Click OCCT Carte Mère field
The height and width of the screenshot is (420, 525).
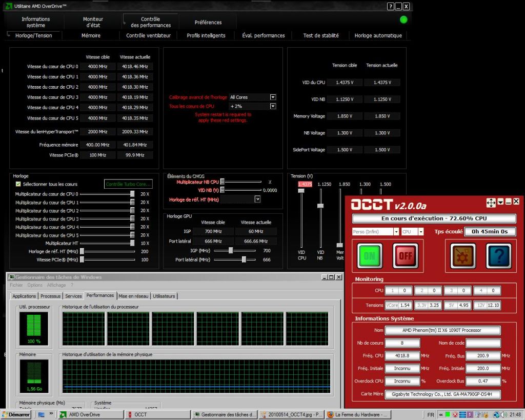442,394
